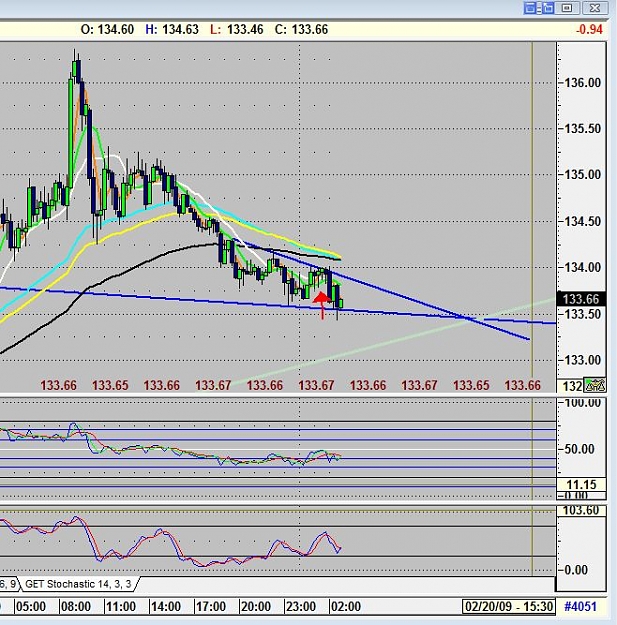
Task: Click the 08:00 time axis label
Action: point(76,607)
